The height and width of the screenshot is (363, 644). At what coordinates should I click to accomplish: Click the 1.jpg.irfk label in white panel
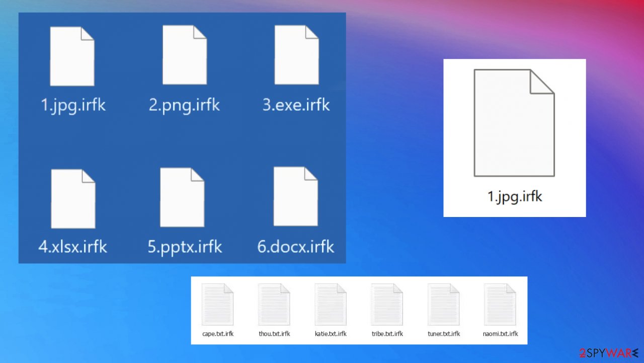(x=515, y=196)
